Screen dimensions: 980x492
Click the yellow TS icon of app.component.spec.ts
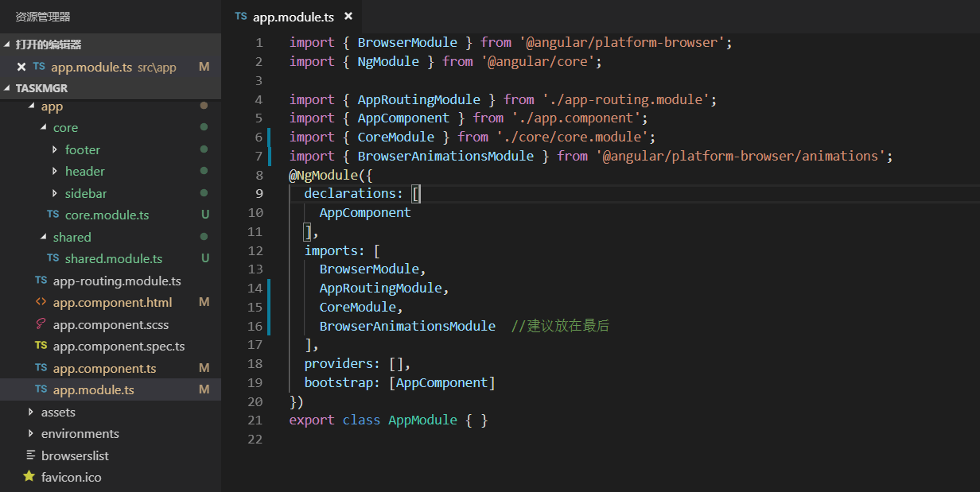click(x=41, y=346)
